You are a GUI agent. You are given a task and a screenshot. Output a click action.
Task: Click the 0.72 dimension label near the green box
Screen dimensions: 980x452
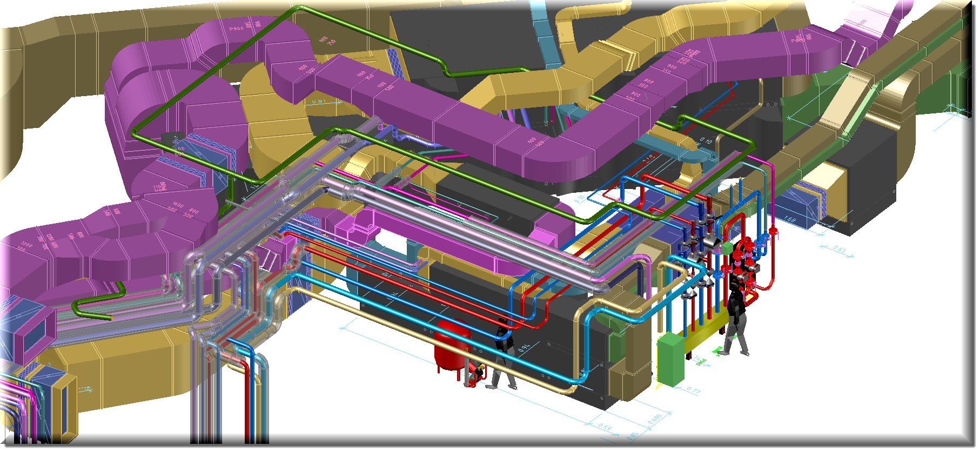tap(693, 389)
